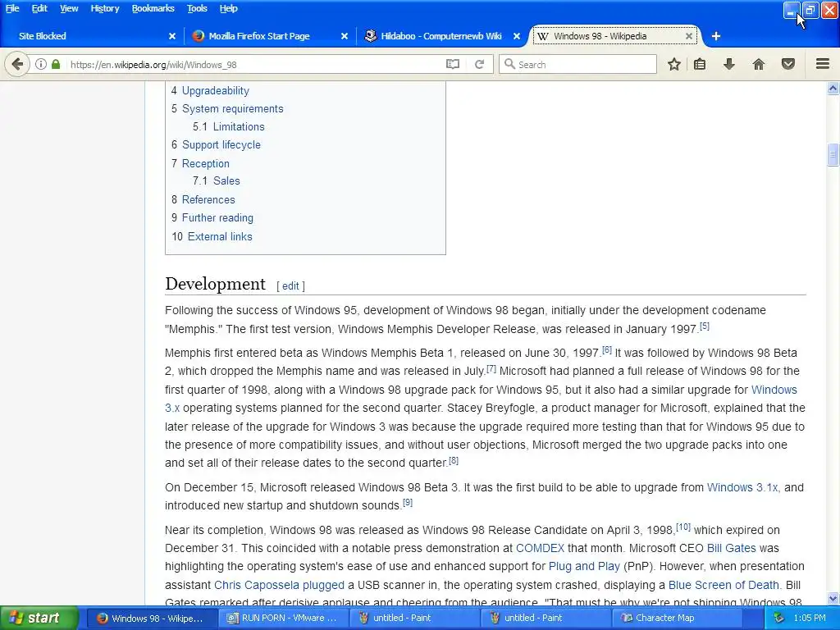Reload the page with refresh icon
This screenshot has width=840, height=630.
[479, 64]
